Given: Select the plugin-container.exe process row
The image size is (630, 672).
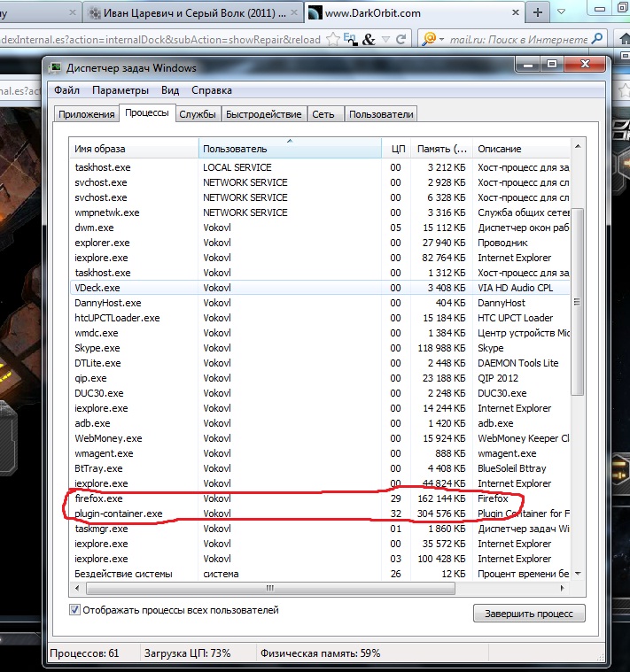Looking at the screenshot, I should pyautogui.click(x=320, y=514).
